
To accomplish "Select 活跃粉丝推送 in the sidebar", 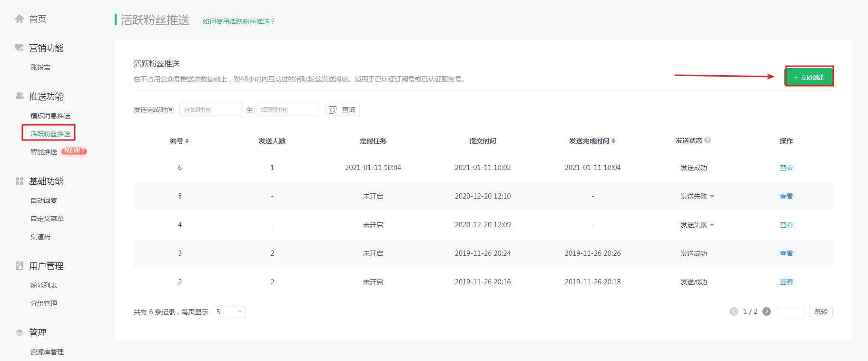I will [50, 134].
